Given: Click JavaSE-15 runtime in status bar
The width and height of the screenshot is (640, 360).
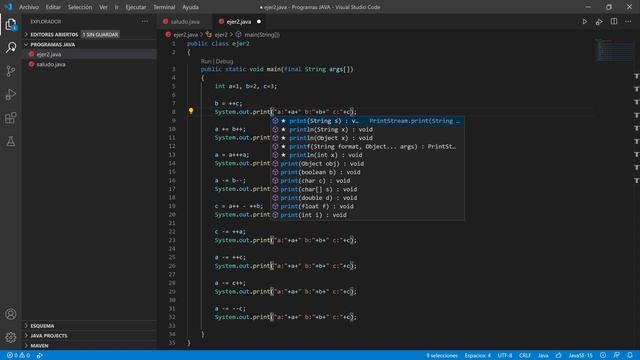Looking at the screenshot, I should [580, 355].
